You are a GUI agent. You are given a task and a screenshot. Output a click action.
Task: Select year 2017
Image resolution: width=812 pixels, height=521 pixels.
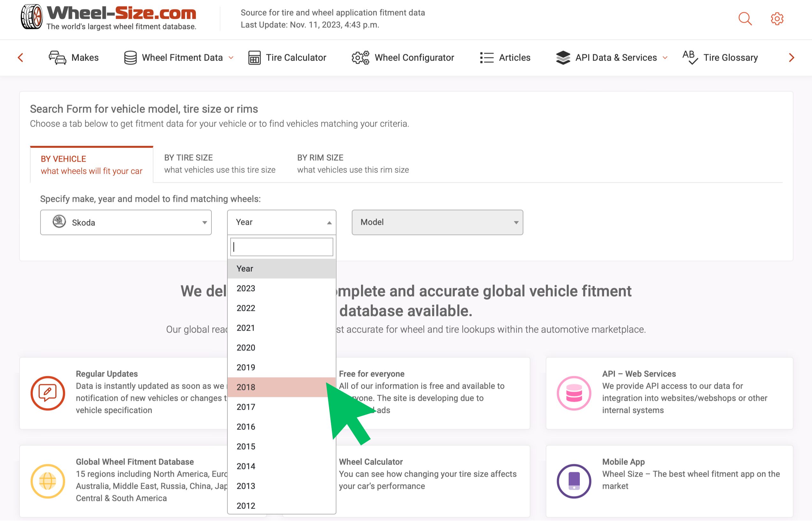[x=282, y=407]
